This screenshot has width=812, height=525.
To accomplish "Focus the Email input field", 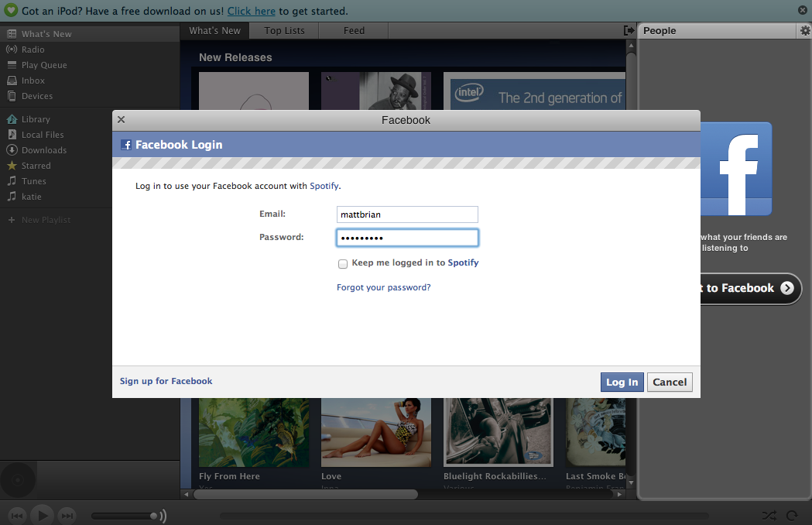I will [x=407, y=214].
